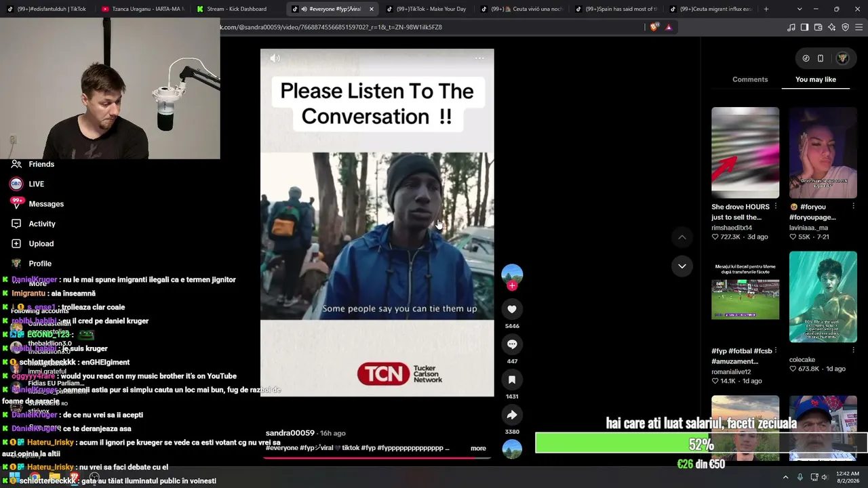This screenshot has width=868, height=488.
Task: Open colecake's underwater video thumbnail
Action: (x=823, y=297)
